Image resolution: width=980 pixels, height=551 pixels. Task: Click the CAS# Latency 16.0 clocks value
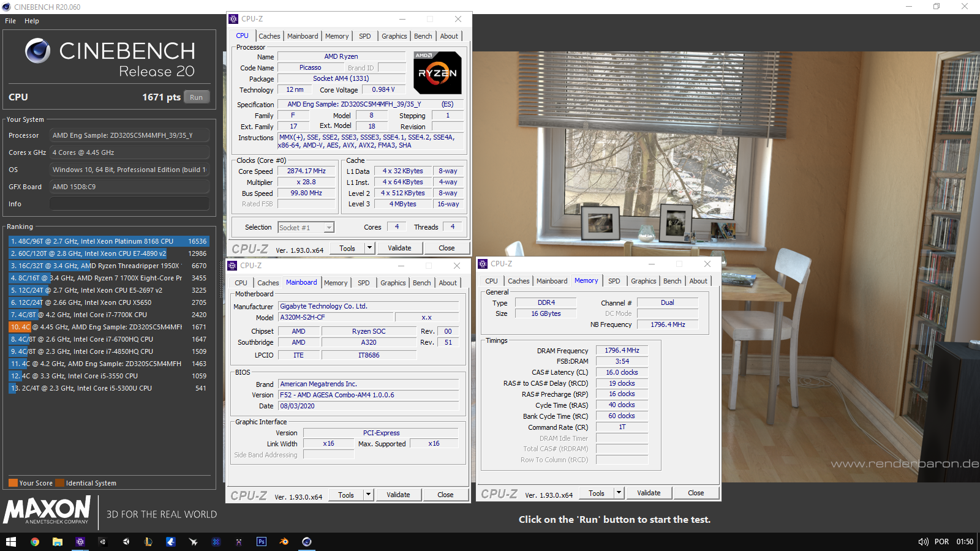pos(622,372)
